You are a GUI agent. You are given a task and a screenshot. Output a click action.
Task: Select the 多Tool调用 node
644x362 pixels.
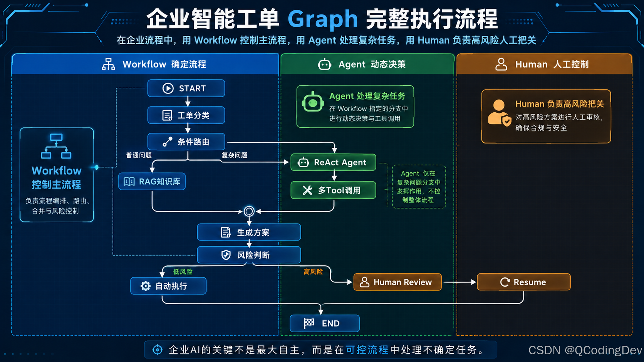pos(333,190)
